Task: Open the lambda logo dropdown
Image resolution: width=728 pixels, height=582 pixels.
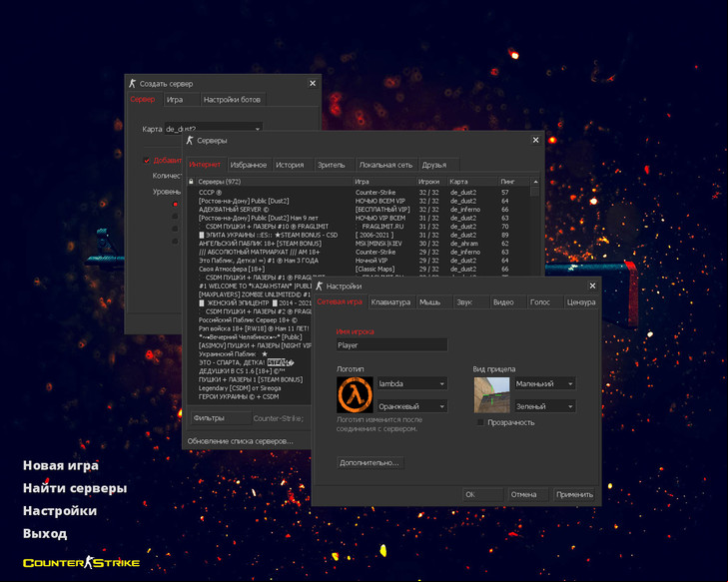Action: pos(412,383)
